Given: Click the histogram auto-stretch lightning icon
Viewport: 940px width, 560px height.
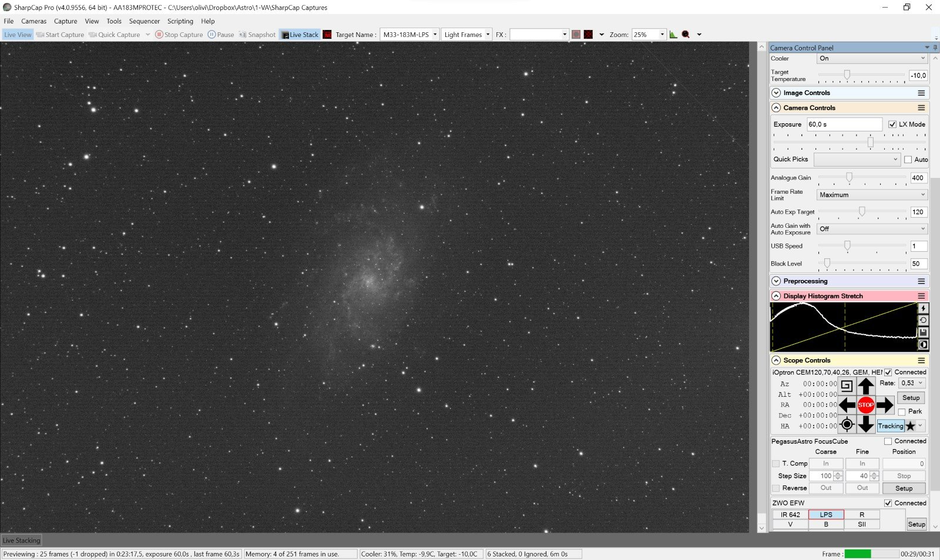Looking at the screenshot, I should (x=923, y=308).
